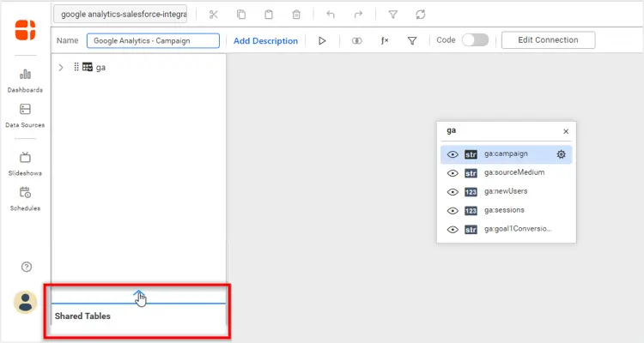Open the expression fx icon
The image size is (644, 343).
pyautogui.click(x=386, y=40)
